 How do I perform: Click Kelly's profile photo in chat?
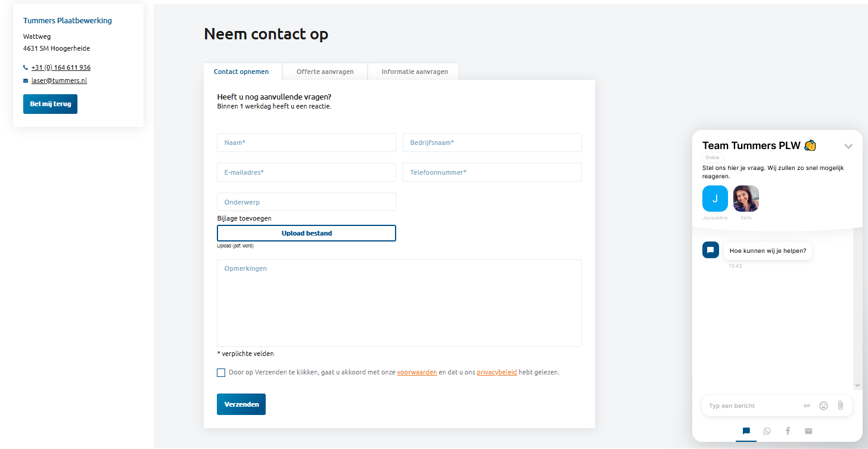pyautogui.click(x=746, y=199)
